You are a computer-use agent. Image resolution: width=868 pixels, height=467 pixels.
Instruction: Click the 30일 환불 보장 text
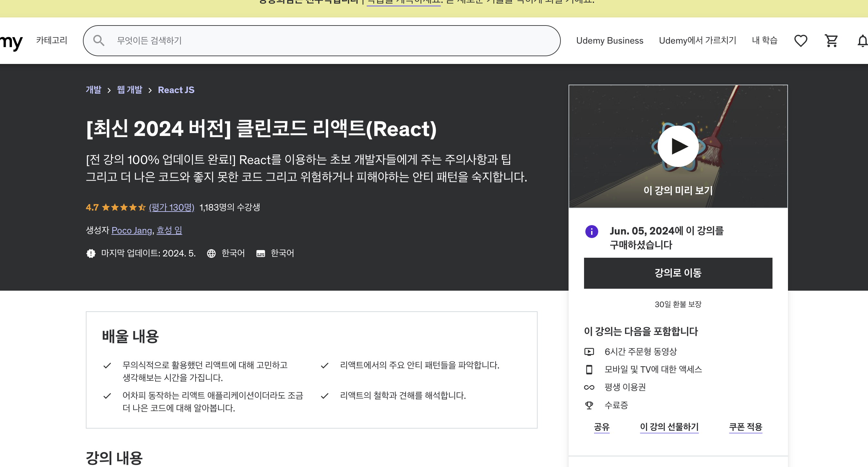point(678,305)
